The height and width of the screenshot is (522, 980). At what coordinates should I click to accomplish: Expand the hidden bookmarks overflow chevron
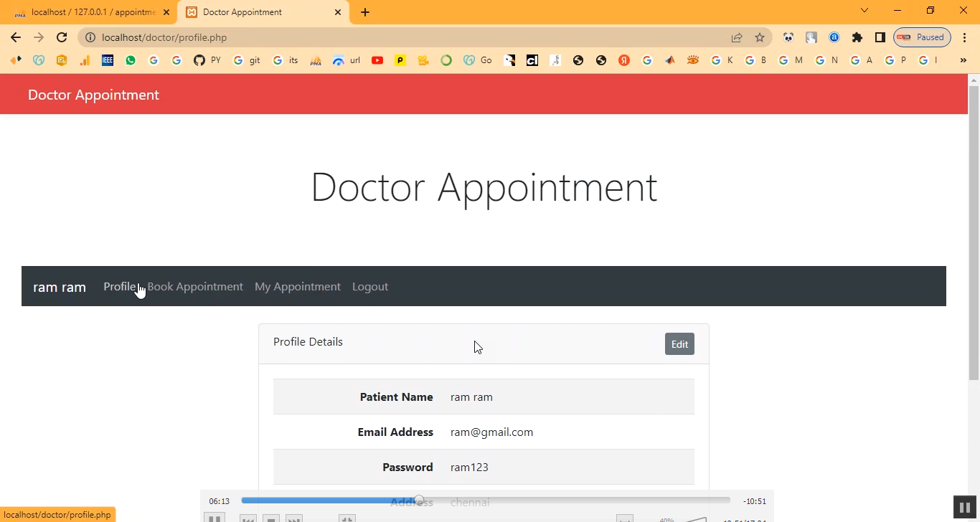[x=963, y=60]
